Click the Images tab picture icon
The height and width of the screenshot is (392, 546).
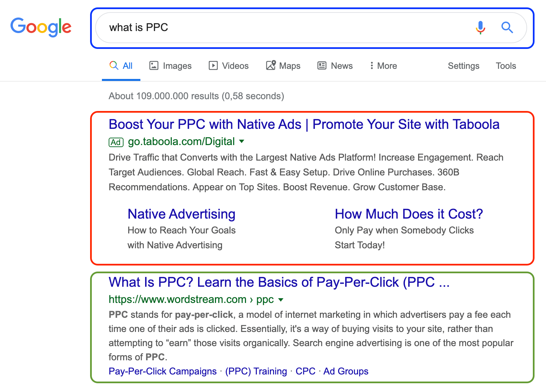click(154, 65)
